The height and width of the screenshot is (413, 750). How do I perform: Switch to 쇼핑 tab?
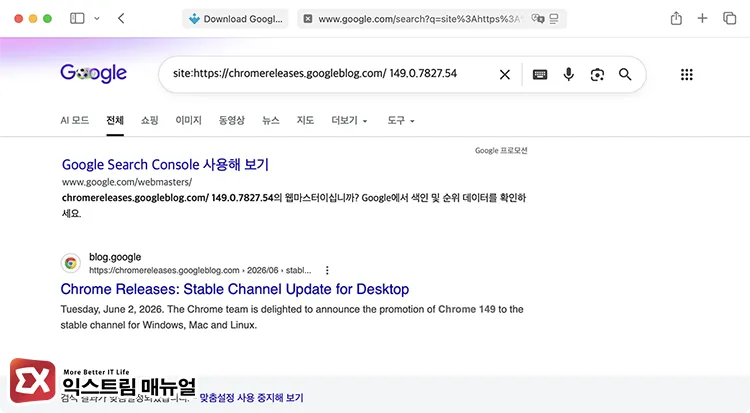[149, 120]
